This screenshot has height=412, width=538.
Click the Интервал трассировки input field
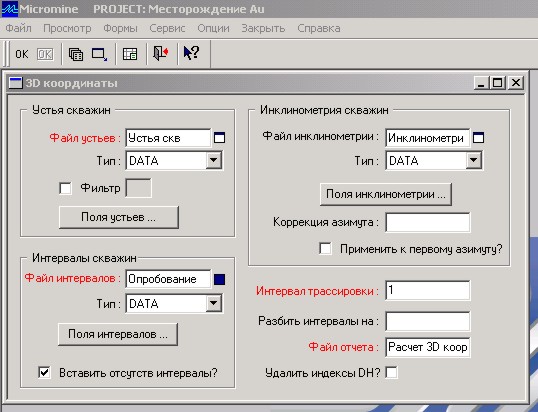[x=428, y=291]
